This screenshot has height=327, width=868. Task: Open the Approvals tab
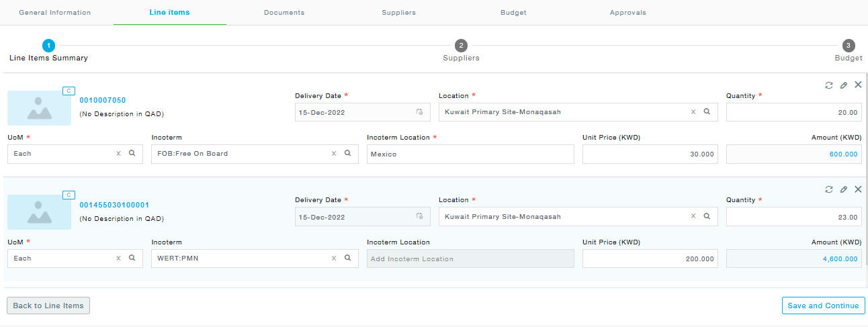627,13
